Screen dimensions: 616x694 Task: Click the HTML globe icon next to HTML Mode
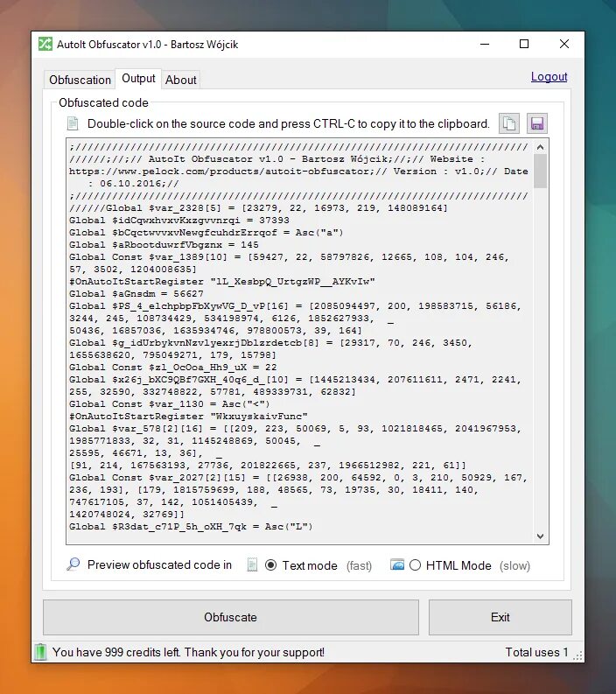point(397,564)
